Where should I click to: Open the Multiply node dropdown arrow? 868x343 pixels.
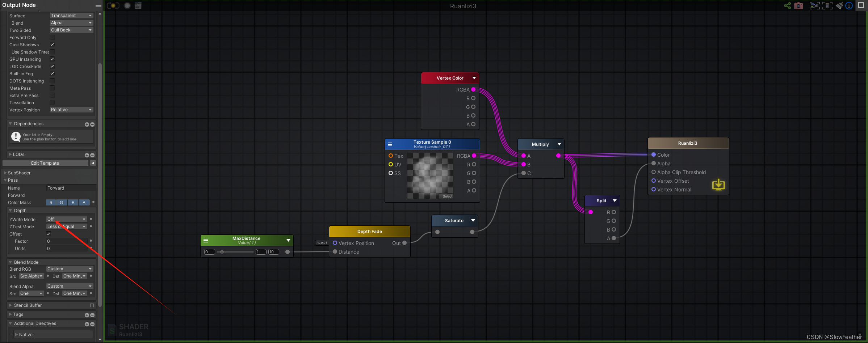(559, 144)
